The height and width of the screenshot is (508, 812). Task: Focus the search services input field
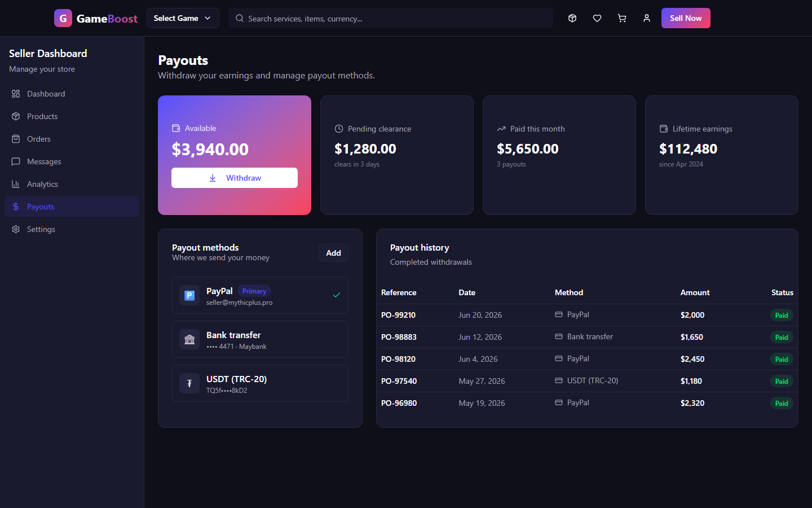(x=391, y=18)
